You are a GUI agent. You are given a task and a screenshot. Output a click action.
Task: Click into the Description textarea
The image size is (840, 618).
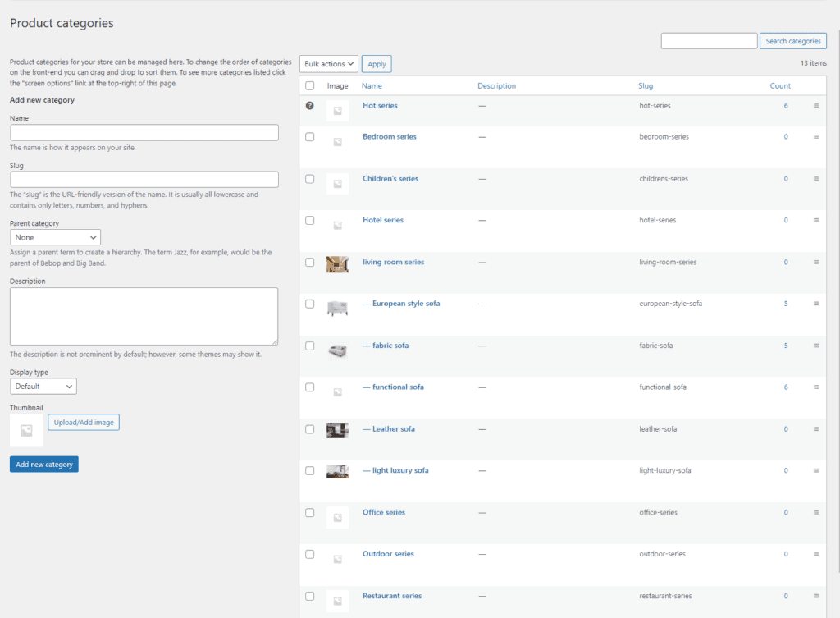144,316
